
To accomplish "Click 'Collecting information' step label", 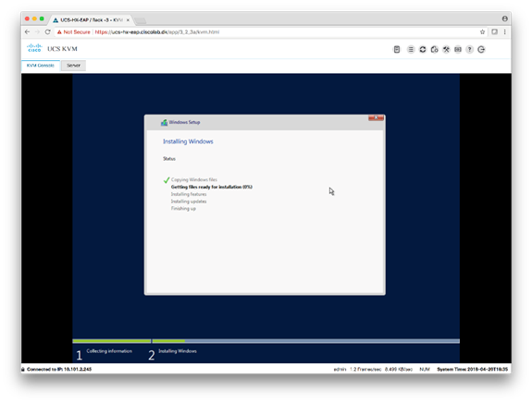I will click(x=109, y=351).
